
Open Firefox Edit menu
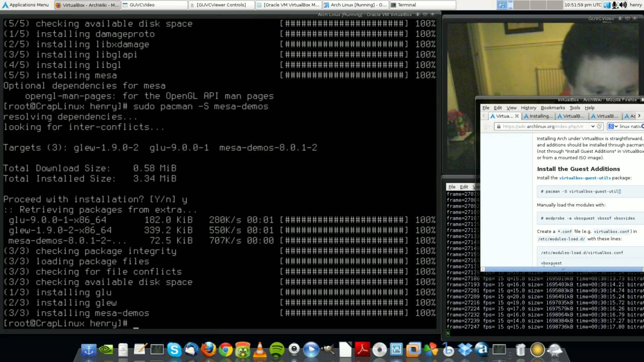click(498, 108)
